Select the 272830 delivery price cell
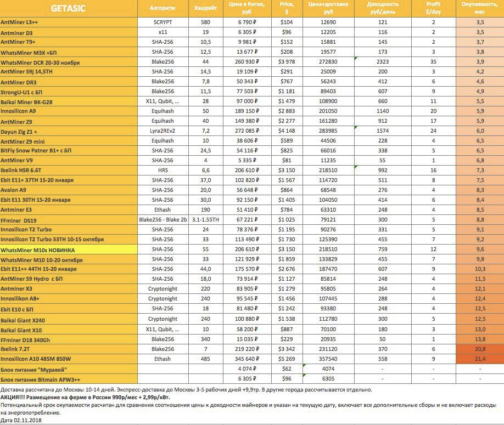 (x=328, y=62)
